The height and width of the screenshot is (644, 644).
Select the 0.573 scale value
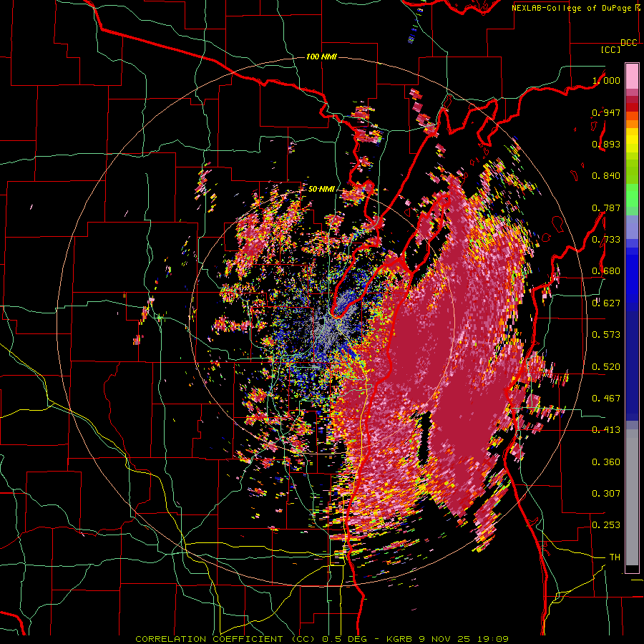pyautogui.click(x=606, y=335)
